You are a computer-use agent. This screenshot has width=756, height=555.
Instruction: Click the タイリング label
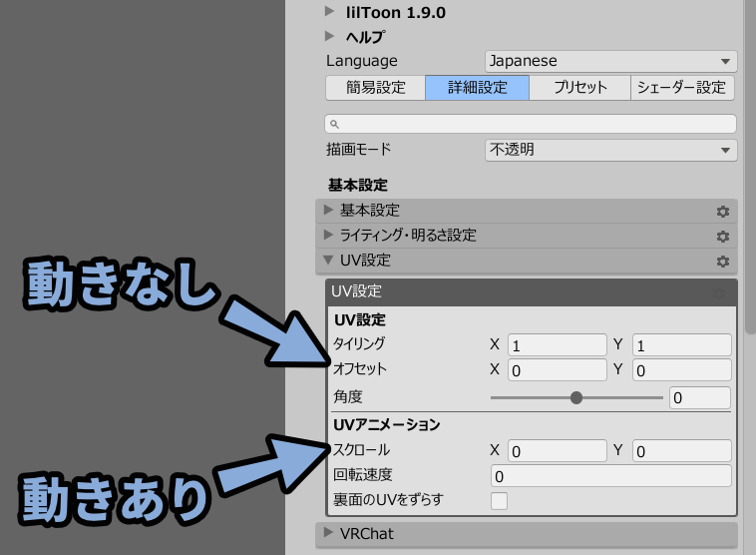coord(359,344)
